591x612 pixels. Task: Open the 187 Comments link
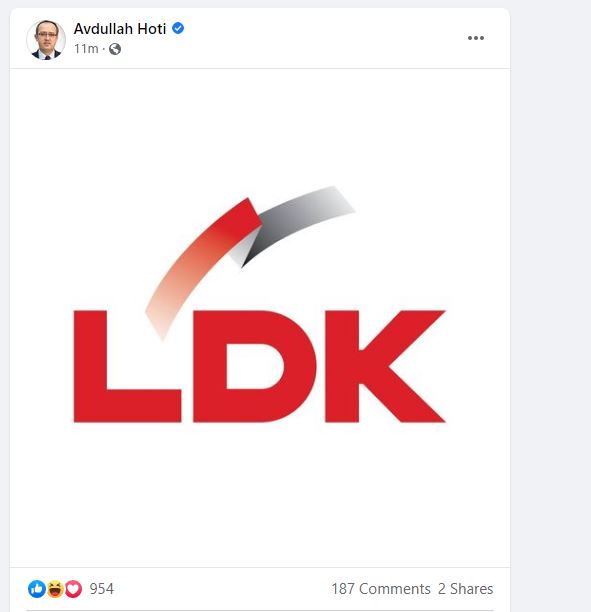[381, 589]
